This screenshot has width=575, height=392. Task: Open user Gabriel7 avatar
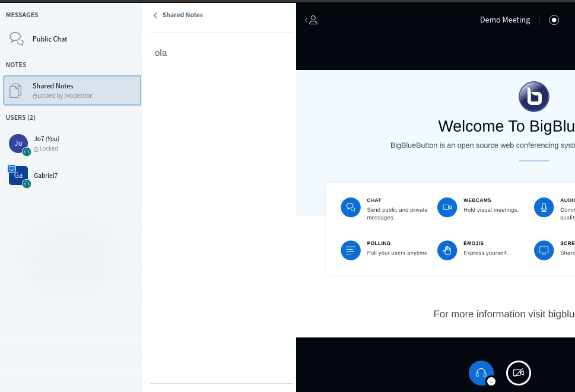coord(18,176)
